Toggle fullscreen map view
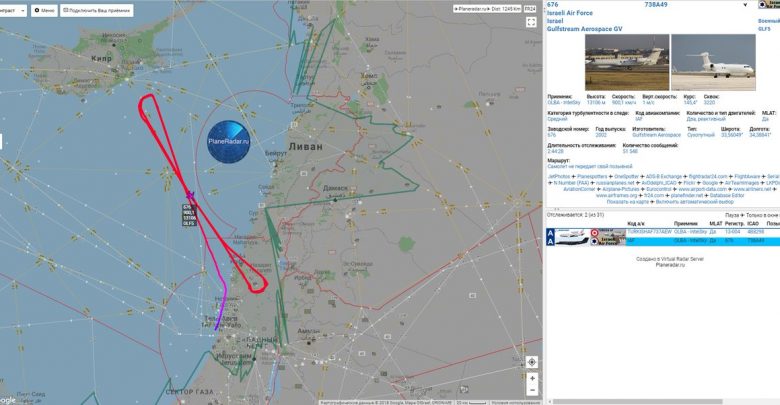The height and width of the screenshot is (405, 780). (x=531, y=22)
